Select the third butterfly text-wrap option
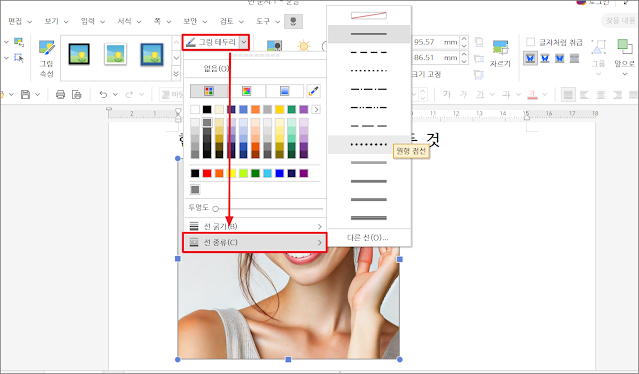 [x=560, y=59]
